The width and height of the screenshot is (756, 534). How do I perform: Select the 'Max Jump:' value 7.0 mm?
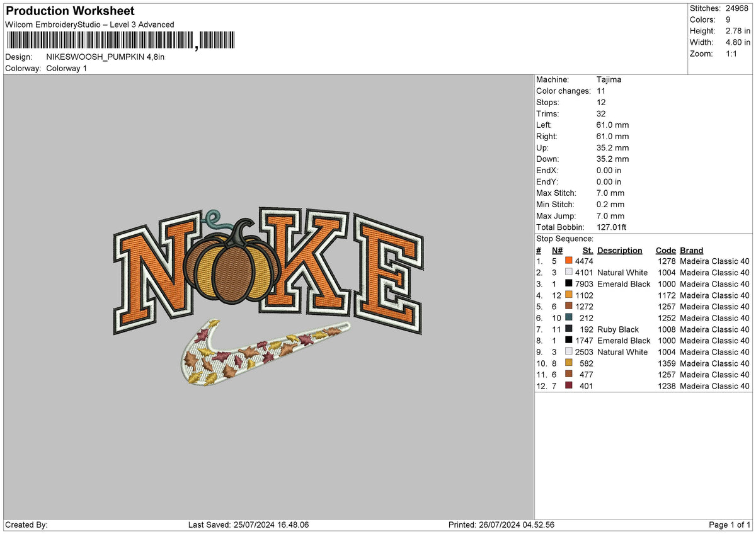coord(610,216)
